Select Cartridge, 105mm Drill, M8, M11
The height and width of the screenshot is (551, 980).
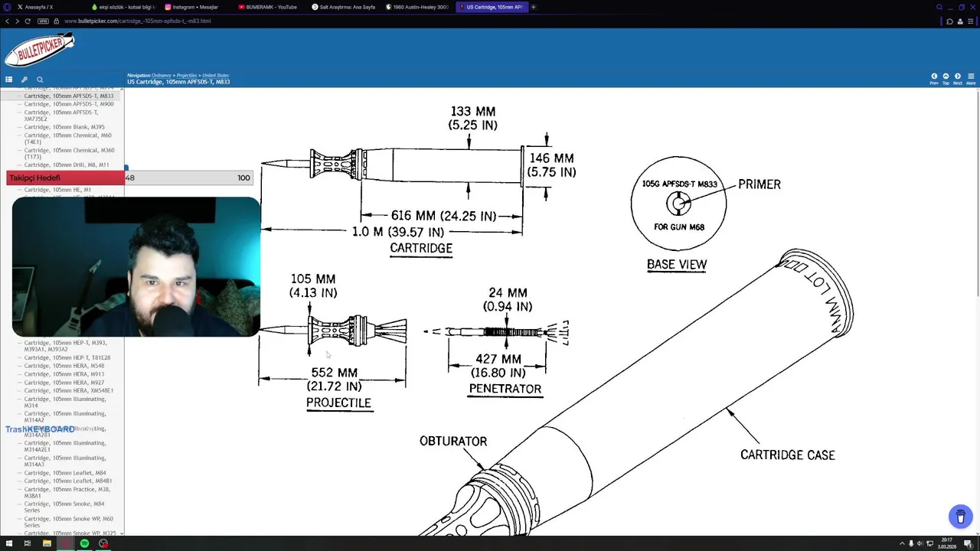[67, 165]
